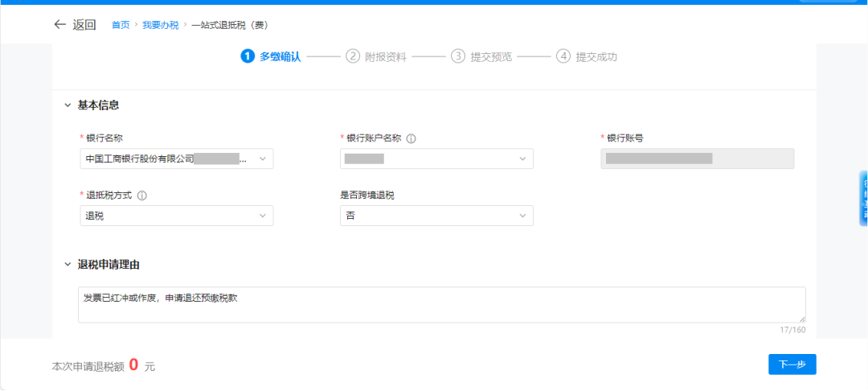Open the 退抵税方式 dropdown

click(x=177, y=216)
